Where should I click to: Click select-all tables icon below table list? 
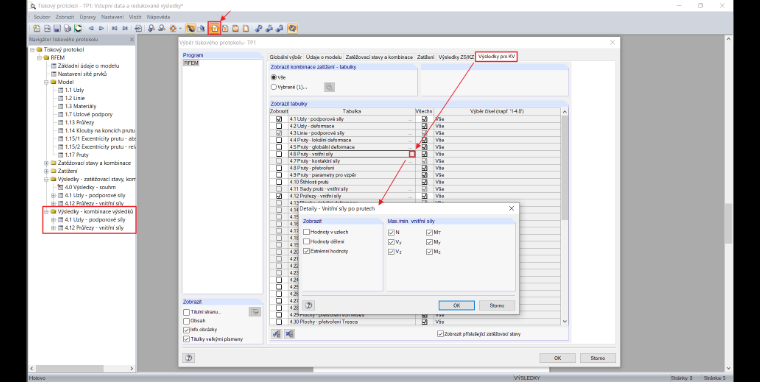tap(276, 334)
